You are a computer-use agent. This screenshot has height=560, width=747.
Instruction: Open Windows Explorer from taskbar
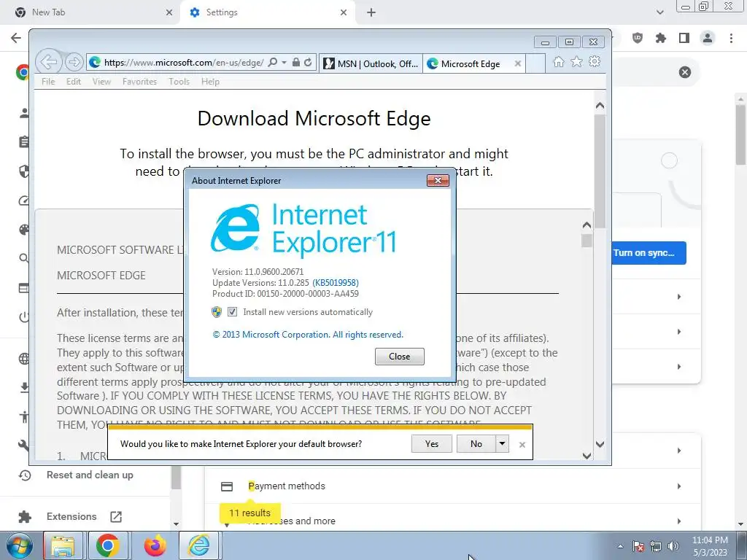(63, 545)
